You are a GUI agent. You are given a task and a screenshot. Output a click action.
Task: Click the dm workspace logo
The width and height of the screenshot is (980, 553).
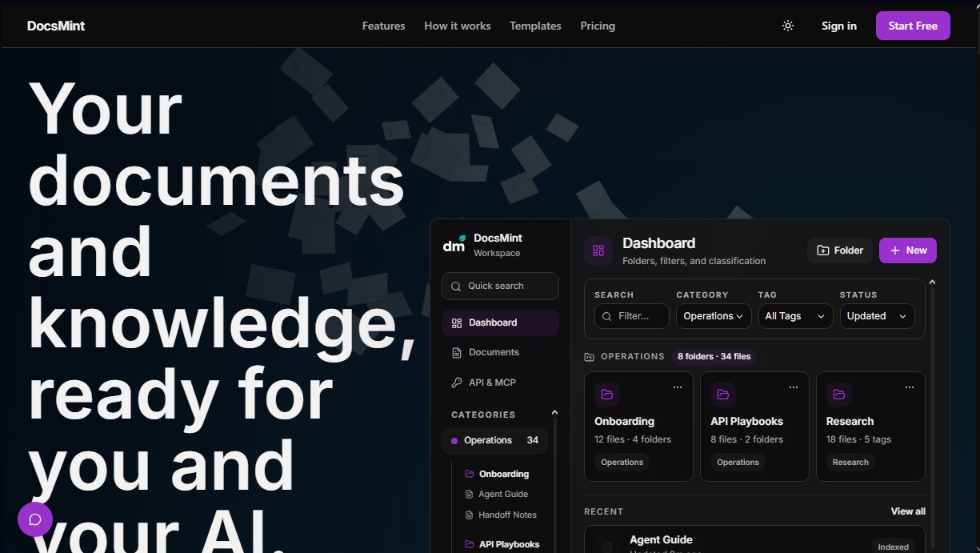tap(454, 245)
